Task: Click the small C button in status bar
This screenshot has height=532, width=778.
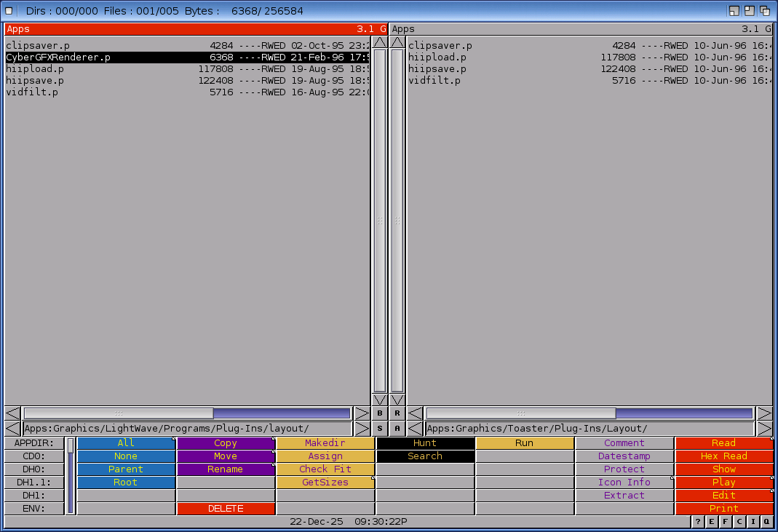Action: pos(739,522)
